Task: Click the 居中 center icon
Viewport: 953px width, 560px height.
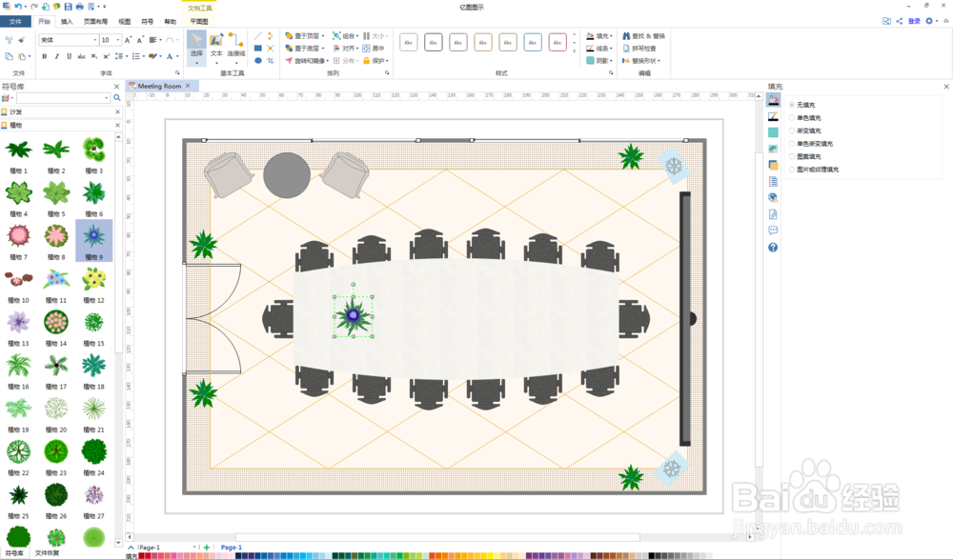Action: tap(374, 48)
